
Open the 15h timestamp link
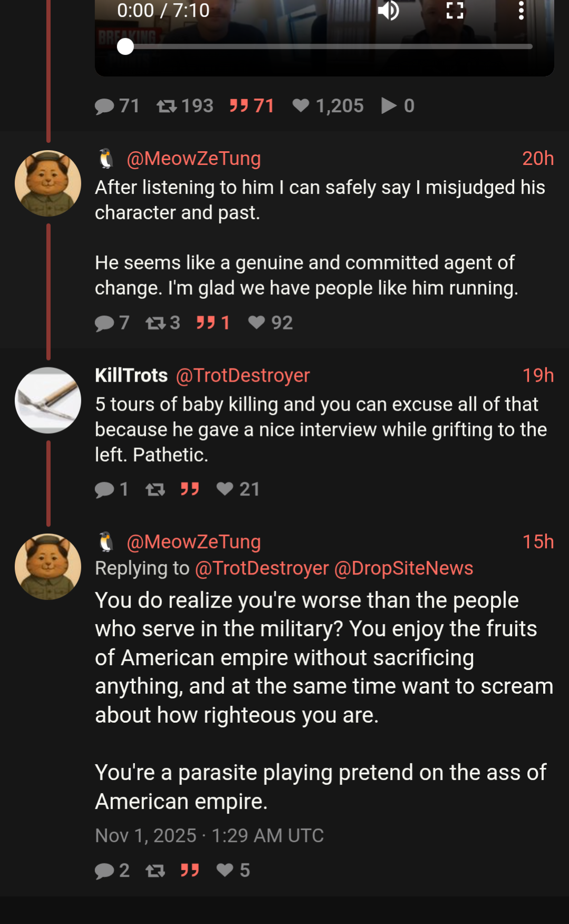[x=537, y=542]
